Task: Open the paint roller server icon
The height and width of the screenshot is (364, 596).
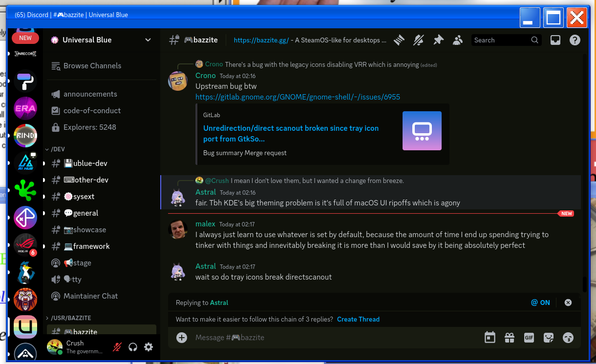Action: click(x=25, y=81)
